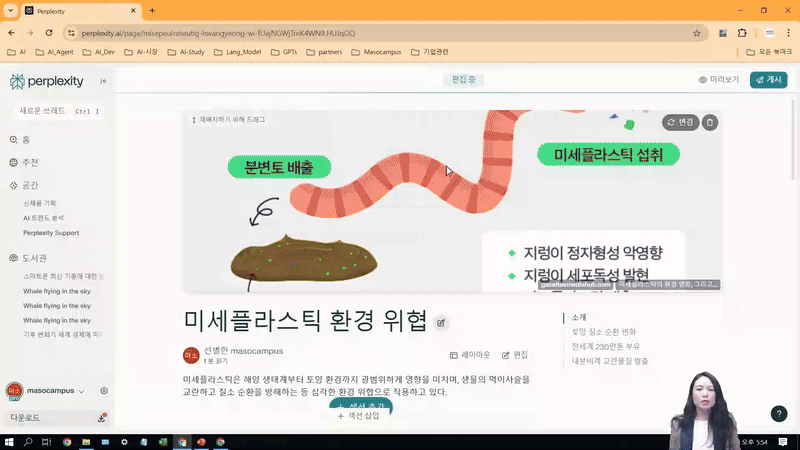Bookmark this page with star icon
The height and width of the screenshot is (450, 800).
(x=694, y=32)
